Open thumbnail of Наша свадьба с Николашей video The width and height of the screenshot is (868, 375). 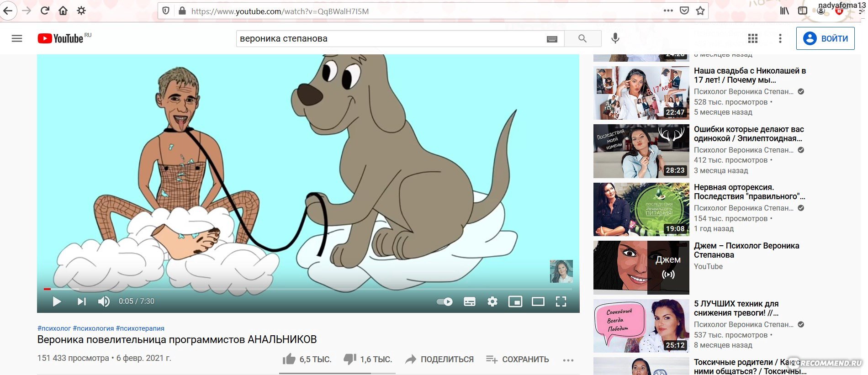click(x=641, y=93)
